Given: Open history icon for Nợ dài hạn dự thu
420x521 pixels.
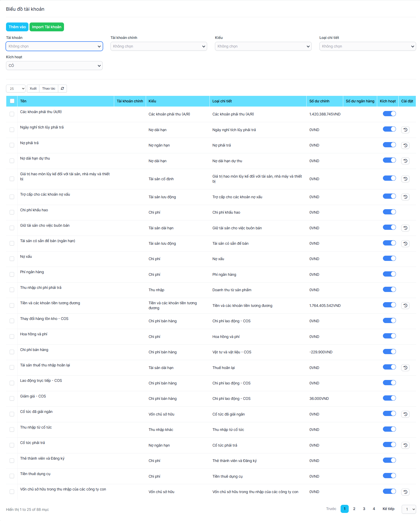Looking at the screenshot, I should pyautogui.click(x=405, y=161).
